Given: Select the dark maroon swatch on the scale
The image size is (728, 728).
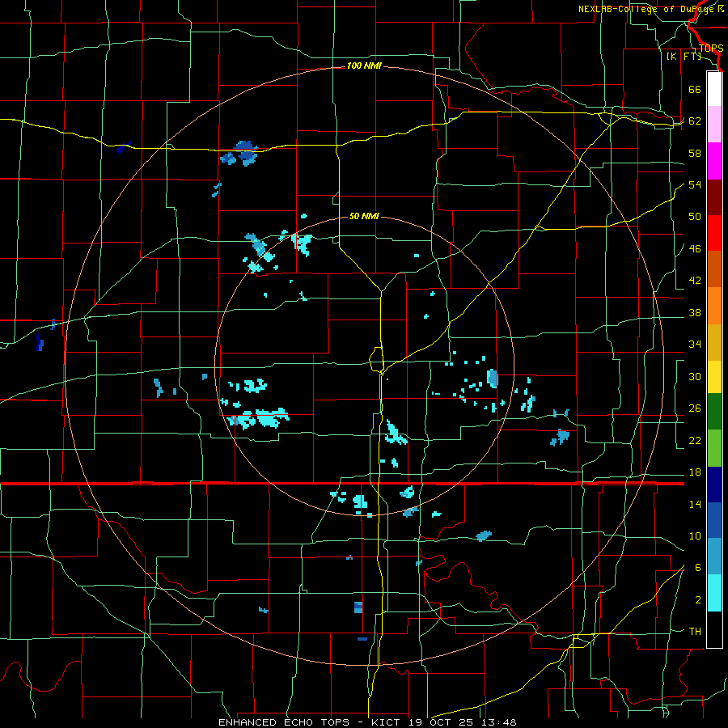Looking at the screenshot, I should (x=714, y=197).
